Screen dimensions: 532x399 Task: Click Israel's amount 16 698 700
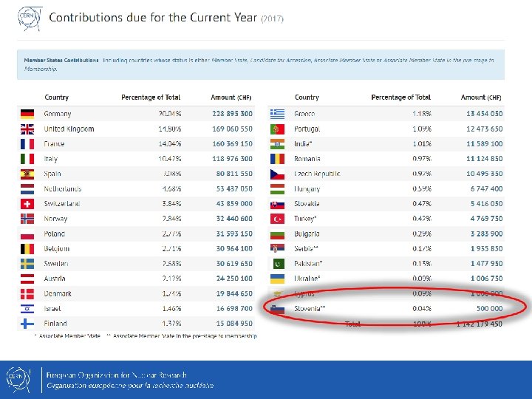[234, 308]
